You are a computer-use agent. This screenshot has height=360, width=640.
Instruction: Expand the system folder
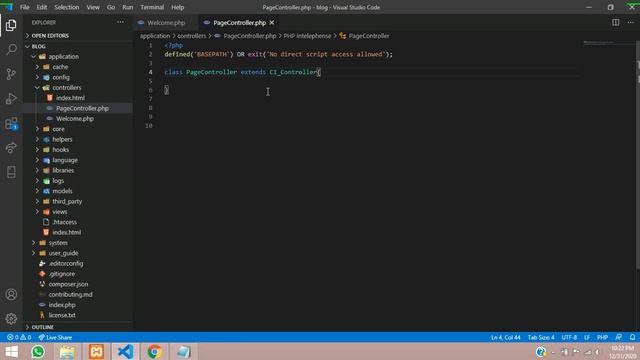click(x=58, y=243)
